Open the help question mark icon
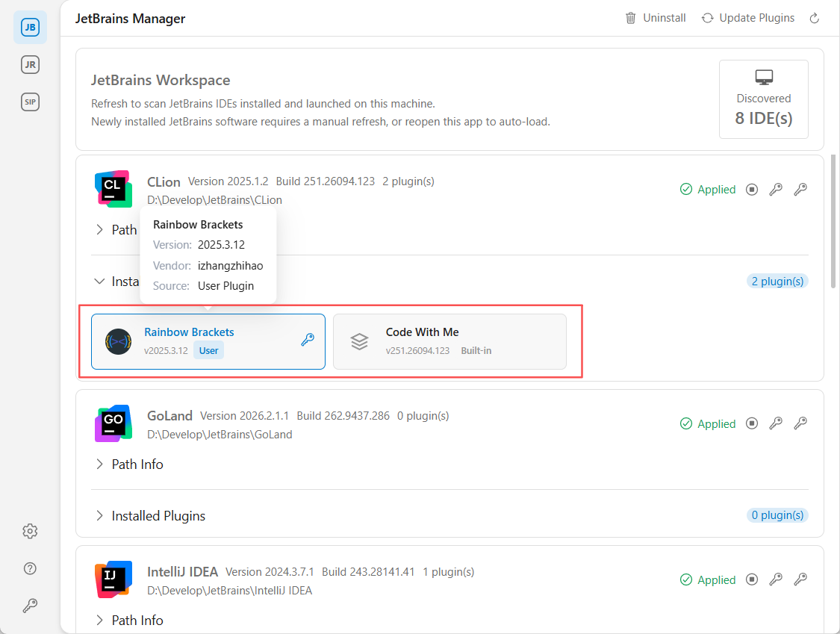The width and height of the screenshot is (840, 634). (x=30, y=568)
